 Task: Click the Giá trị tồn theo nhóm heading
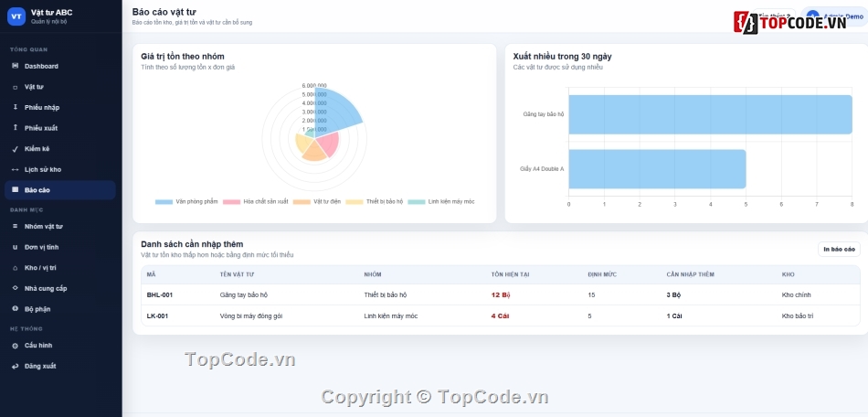click(x=183, y=57)
